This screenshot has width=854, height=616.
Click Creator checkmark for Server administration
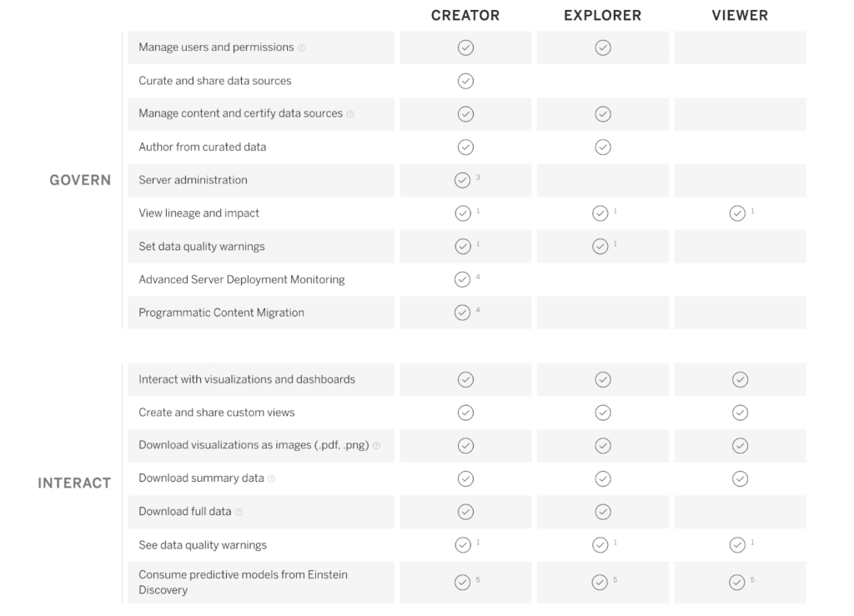462,180
